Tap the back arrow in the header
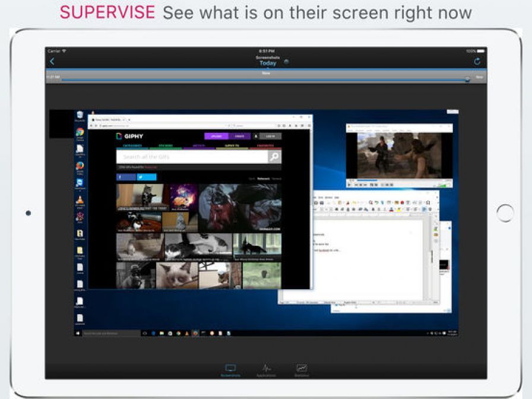Viewport: 532px width, 399px height. 52,61
